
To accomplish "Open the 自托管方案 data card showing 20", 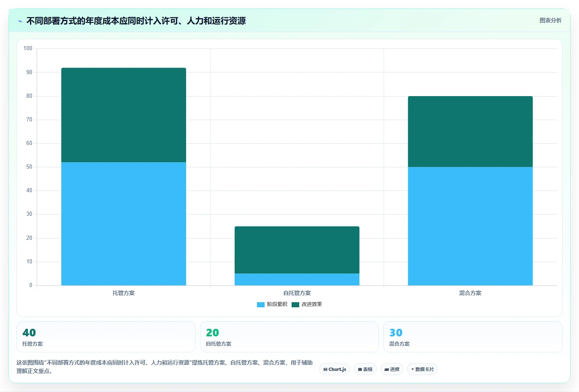I will click(x=289, y=337).
